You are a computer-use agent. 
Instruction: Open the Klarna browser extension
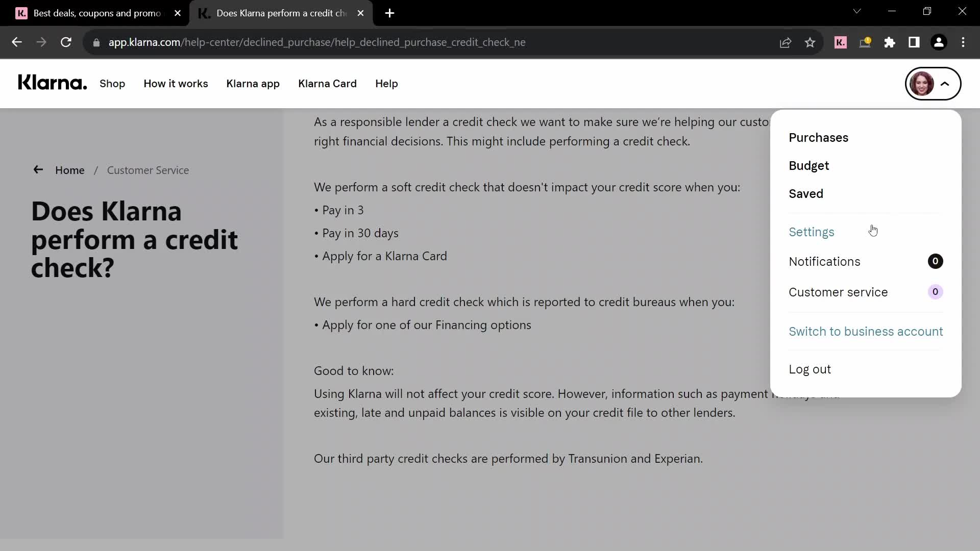tap(841, 43)
